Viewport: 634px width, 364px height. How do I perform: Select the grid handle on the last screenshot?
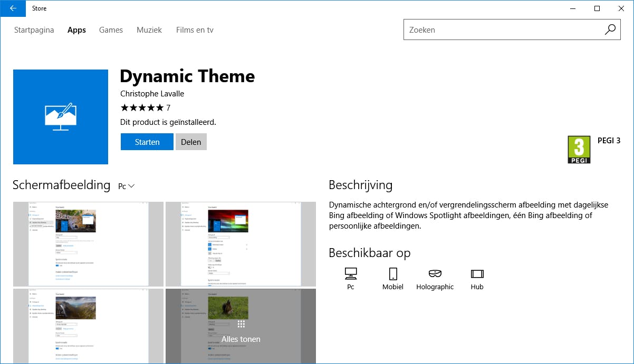(241, 323)
